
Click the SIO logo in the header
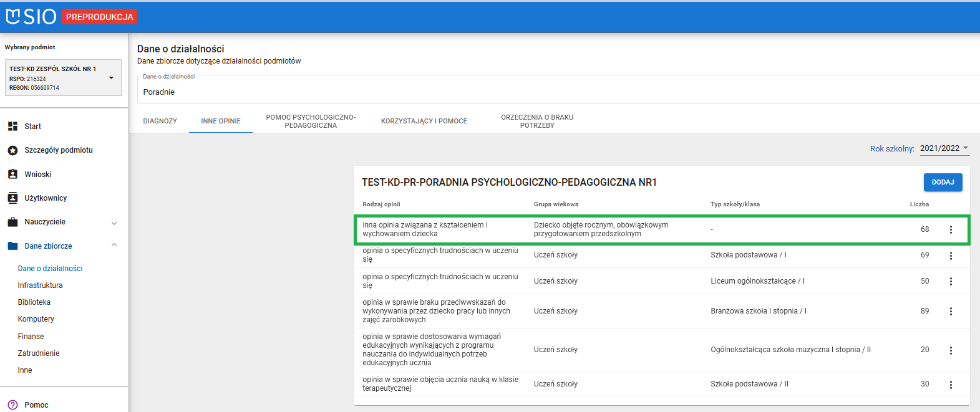point(31,16)
